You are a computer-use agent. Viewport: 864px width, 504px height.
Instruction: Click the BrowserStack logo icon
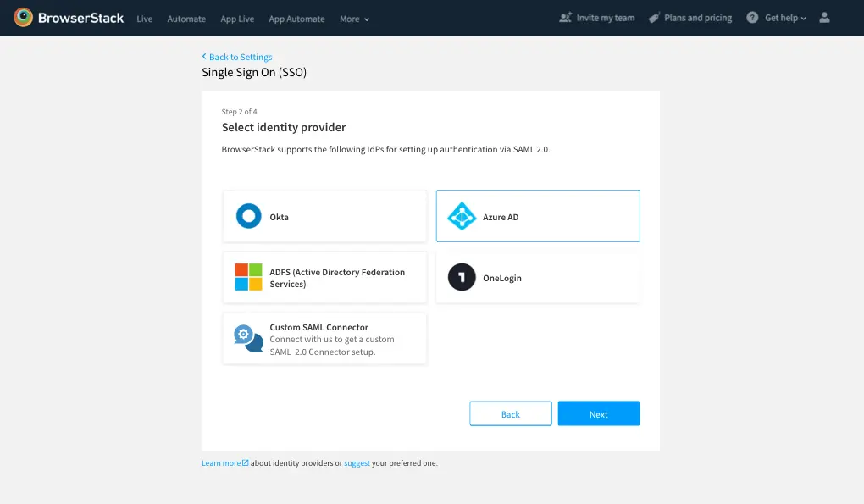24,18
